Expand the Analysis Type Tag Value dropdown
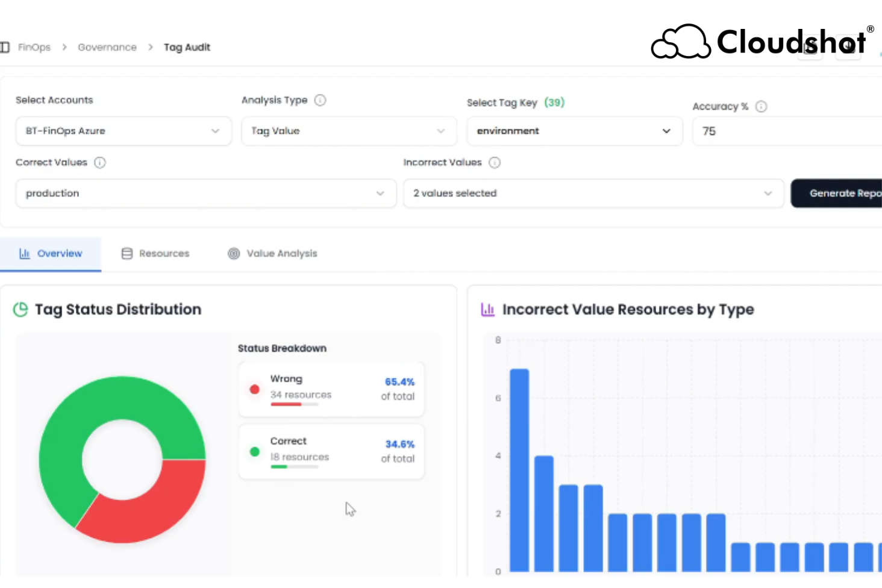The height and width of the screenshot is (588, 882). (x=348, y=131)
